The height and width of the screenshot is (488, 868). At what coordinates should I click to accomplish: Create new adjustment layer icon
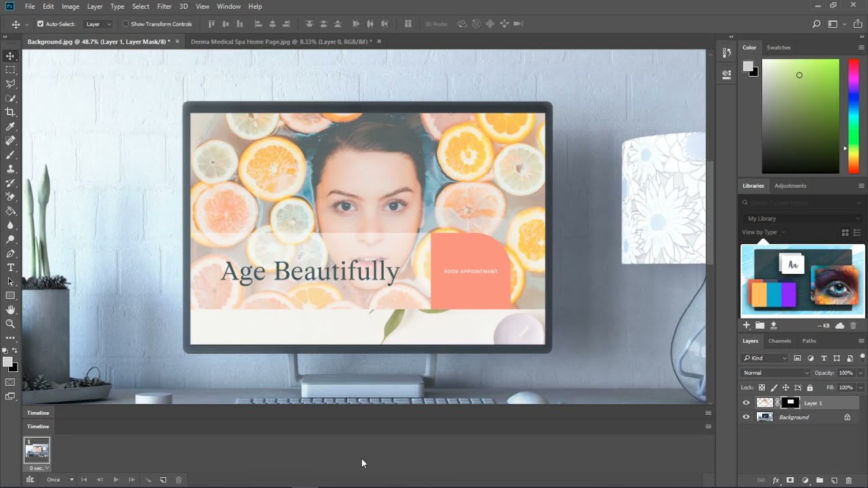805,480
